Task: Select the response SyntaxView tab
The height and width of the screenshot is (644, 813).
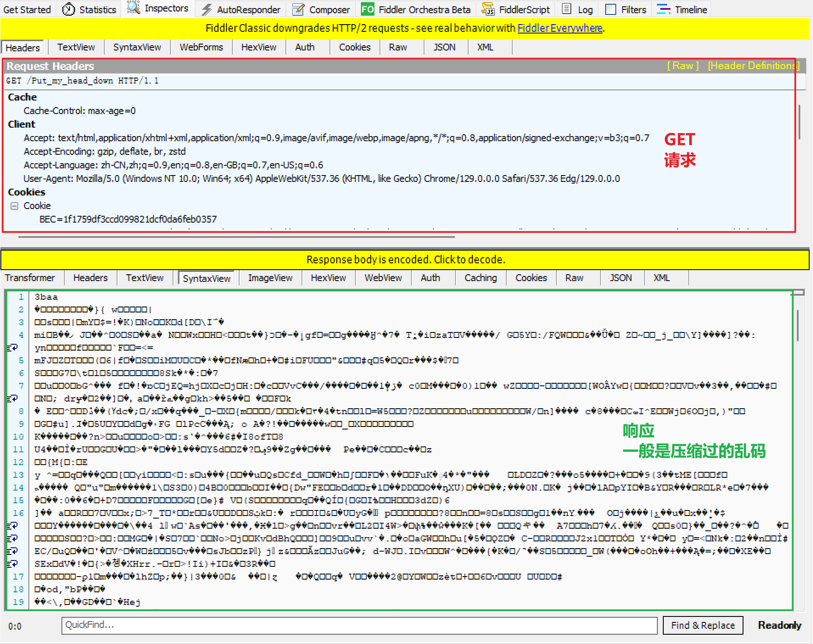Action: (x=207, y=278)
